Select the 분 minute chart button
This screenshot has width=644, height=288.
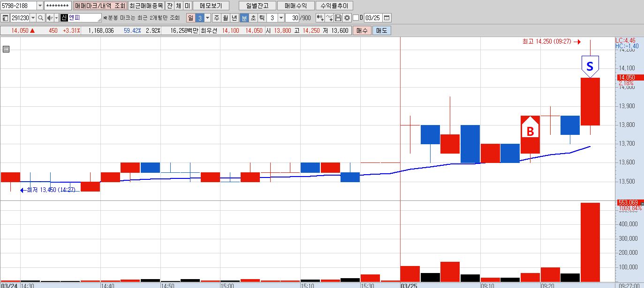coord(244,18)
